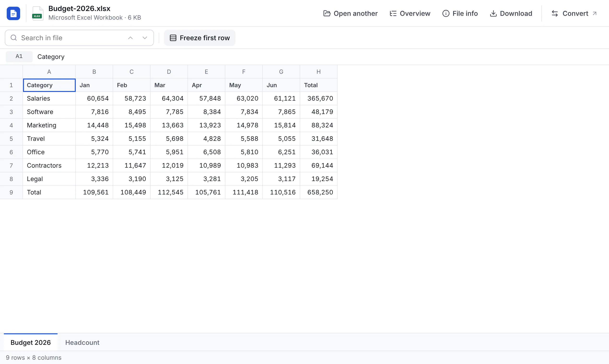The image size is (609, 364).
Task: Select column D header
Action: coord(169,72)
